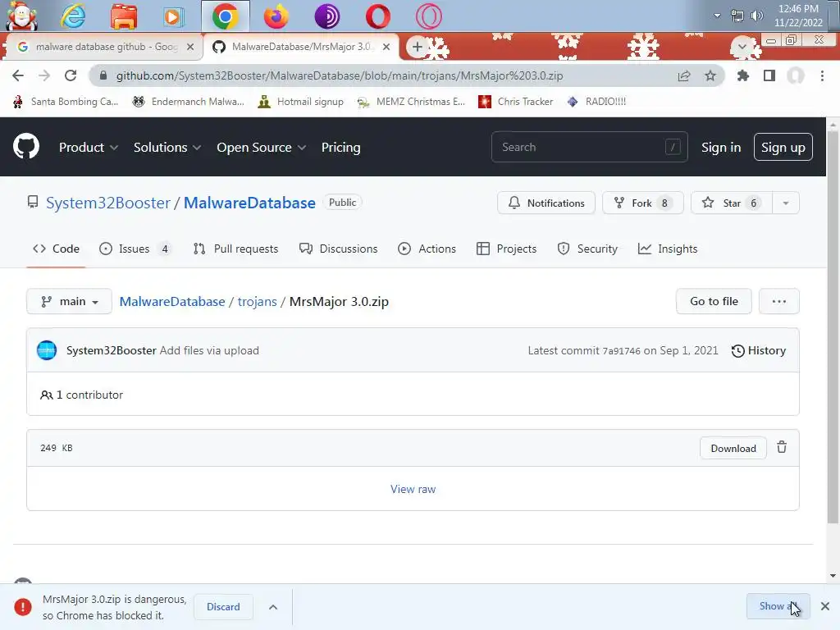
Task: Open the MalwareDatabase repository title link
Action: [249, 203]
